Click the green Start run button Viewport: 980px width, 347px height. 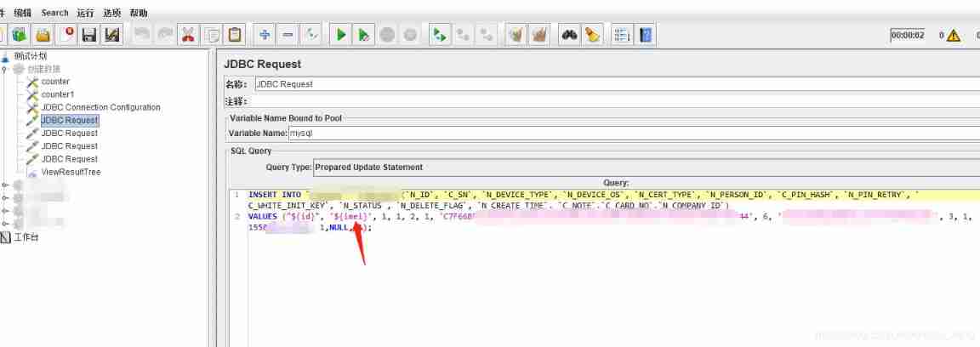pyautogui.click(x=340, y=35)
